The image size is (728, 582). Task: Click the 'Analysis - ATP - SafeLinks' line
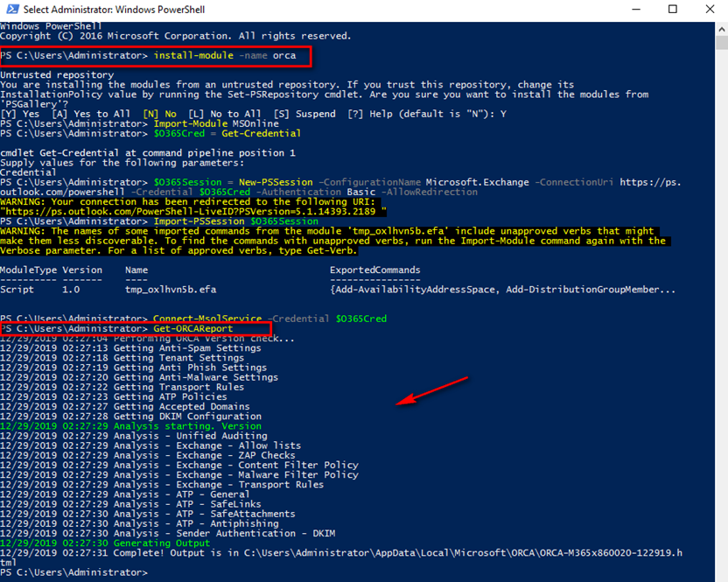click(x=130, y=504)
